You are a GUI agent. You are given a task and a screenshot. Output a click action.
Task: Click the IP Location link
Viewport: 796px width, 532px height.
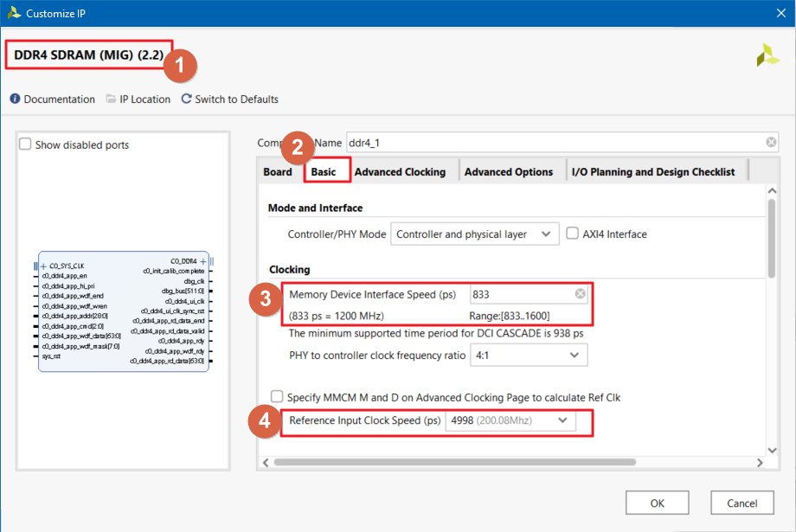tap(144, 99)
